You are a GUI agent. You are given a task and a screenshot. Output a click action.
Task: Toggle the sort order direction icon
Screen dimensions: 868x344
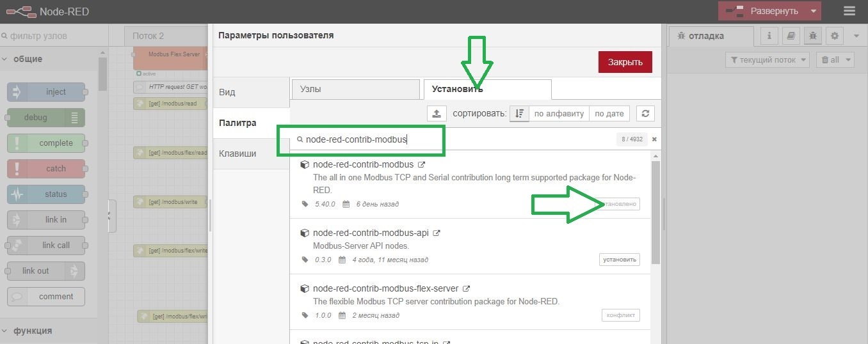point(519,113)
